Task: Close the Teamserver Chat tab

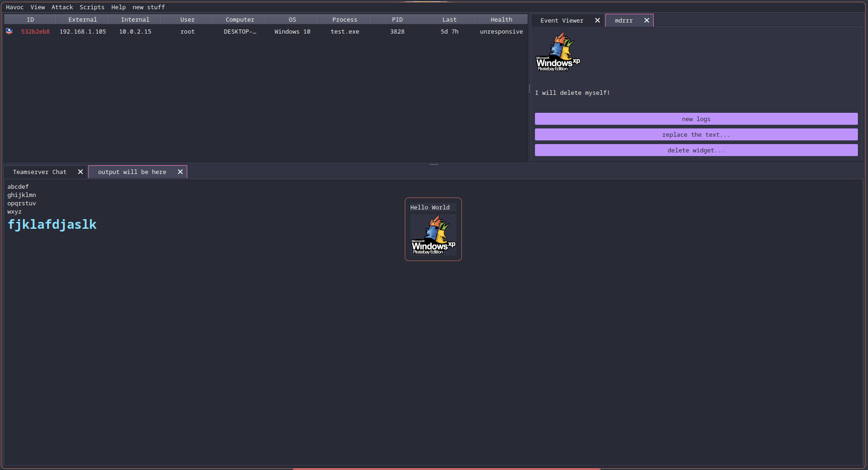Action: click(x=80, y=172)
